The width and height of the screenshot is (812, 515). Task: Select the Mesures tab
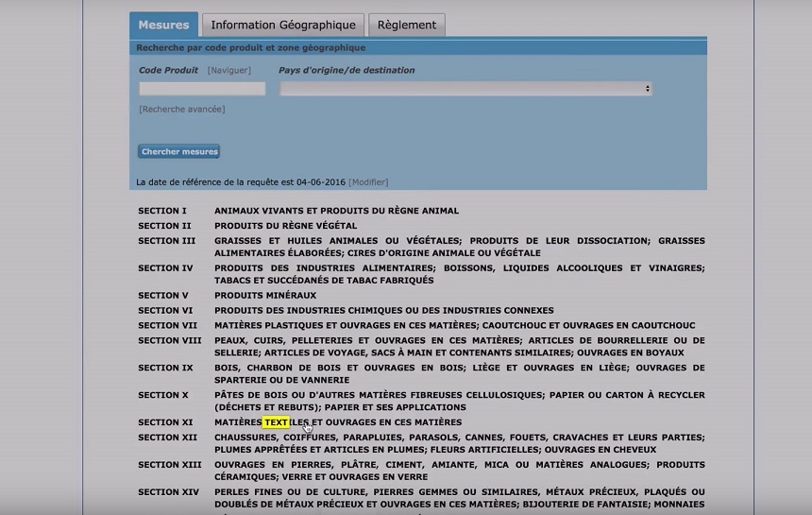(x=163, y=26)
